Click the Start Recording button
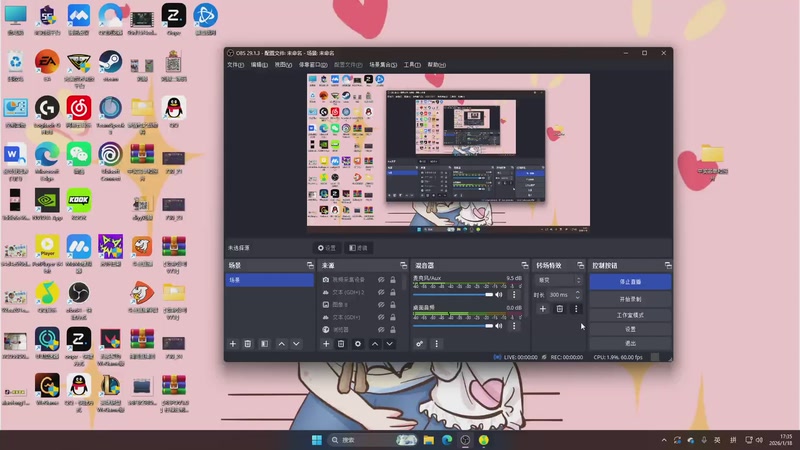 pyautogui.click(x=630, y=299)
